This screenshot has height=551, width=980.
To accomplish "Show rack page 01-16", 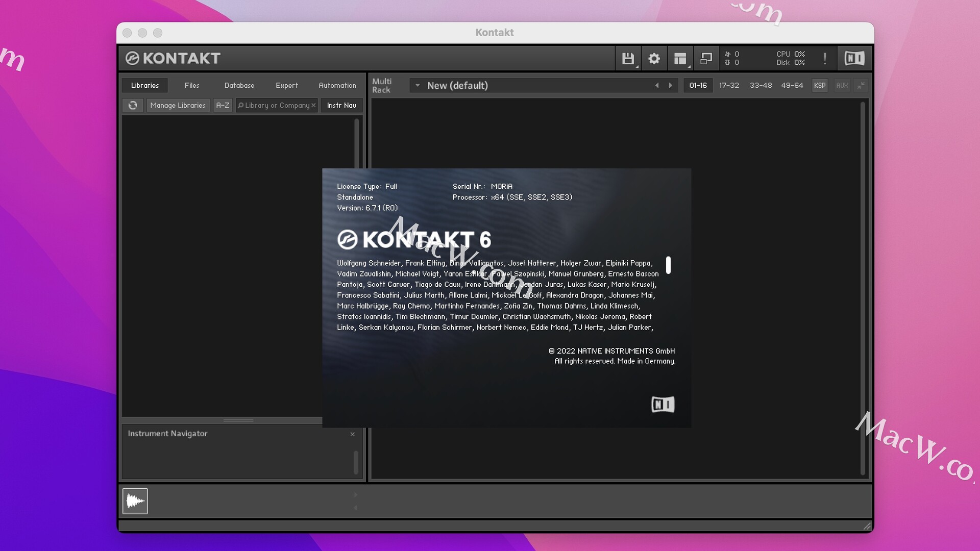I will coord(698,85).
